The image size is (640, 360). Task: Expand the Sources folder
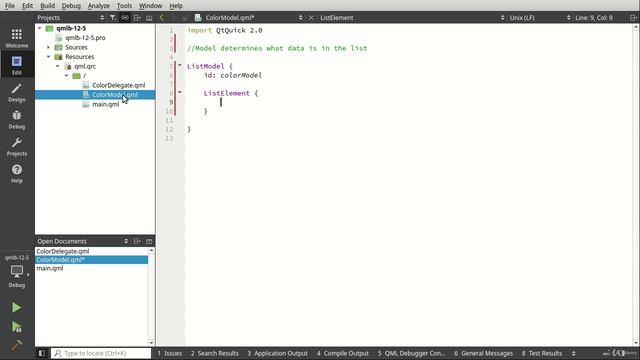[x=49, y=47]
